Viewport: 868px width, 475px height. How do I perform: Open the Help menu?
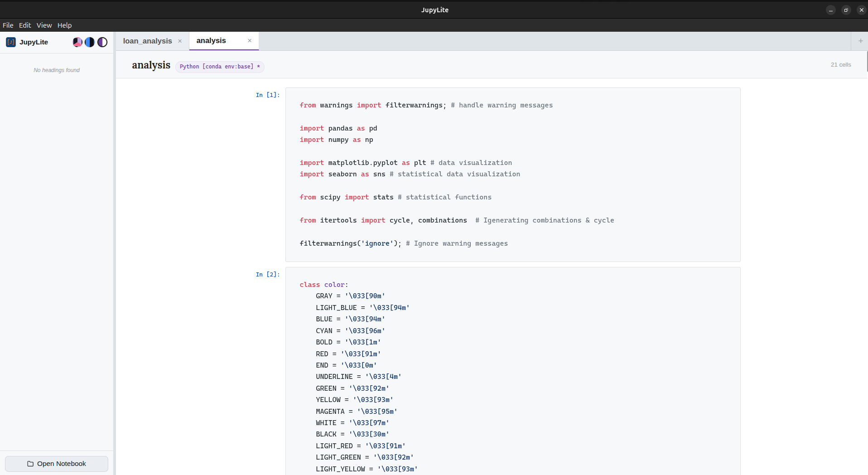64,25
